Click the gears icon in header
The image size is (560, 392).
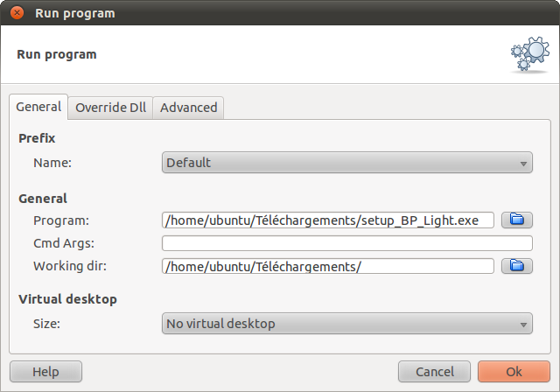click(x=529, y=54)
